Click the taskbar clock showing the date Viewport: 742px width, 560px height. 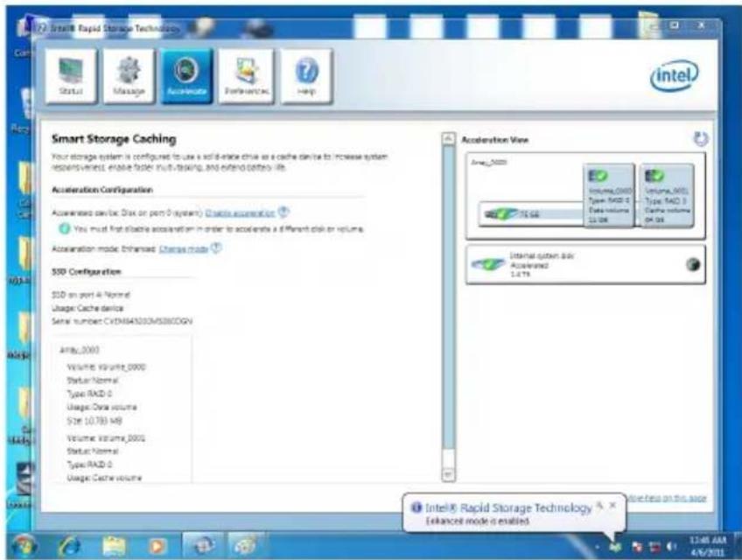(708, 546)
